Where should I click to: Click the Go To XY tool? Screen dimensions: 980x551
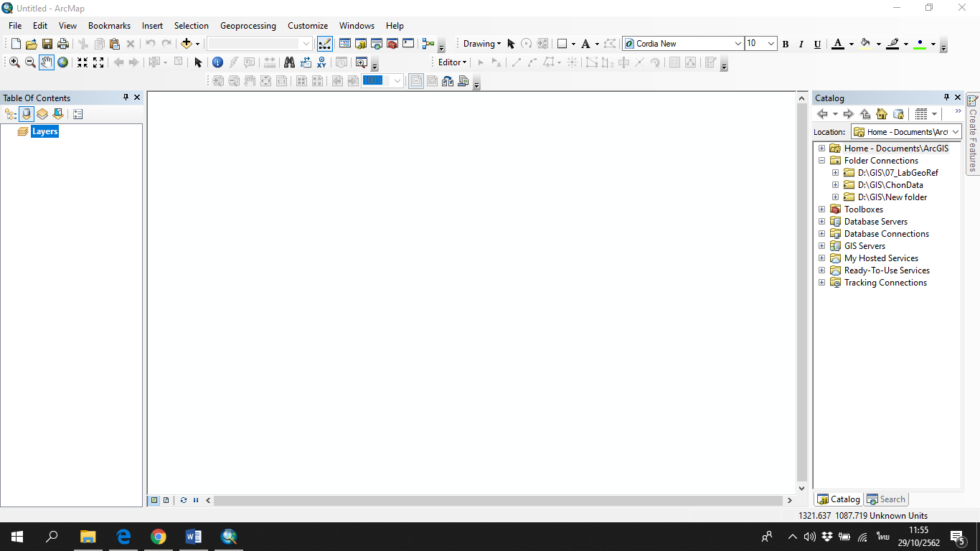point(321,62)
